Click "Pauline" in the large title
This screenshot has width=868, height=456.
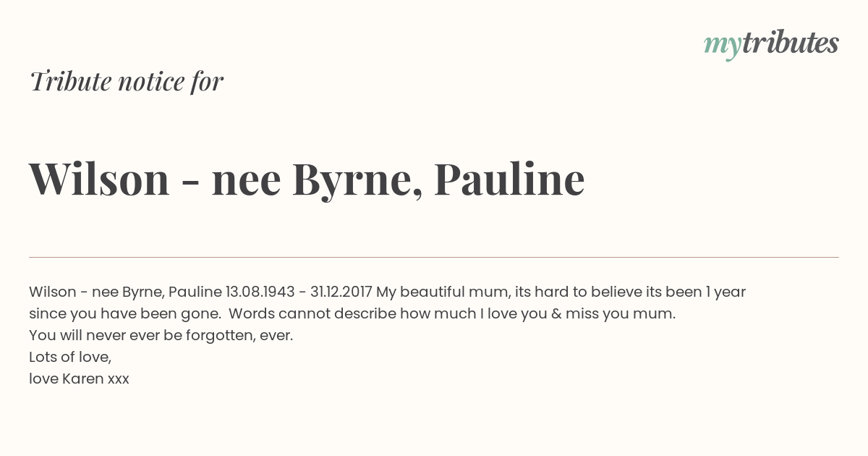tap(509, 179)
